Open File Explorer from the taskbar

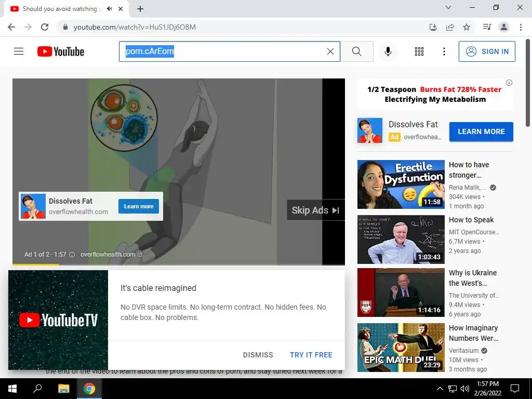tap(64, 389)
